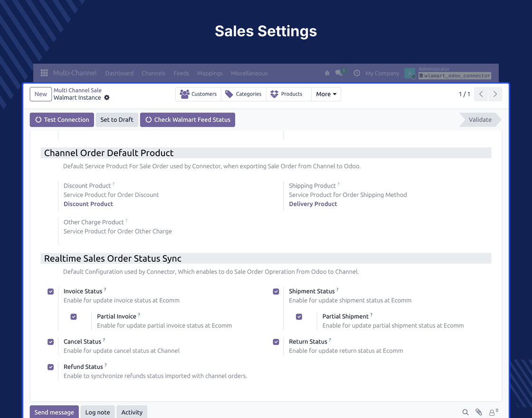Toggle the Return Status checkbox
532x418 pixels.
coord(276,342)
